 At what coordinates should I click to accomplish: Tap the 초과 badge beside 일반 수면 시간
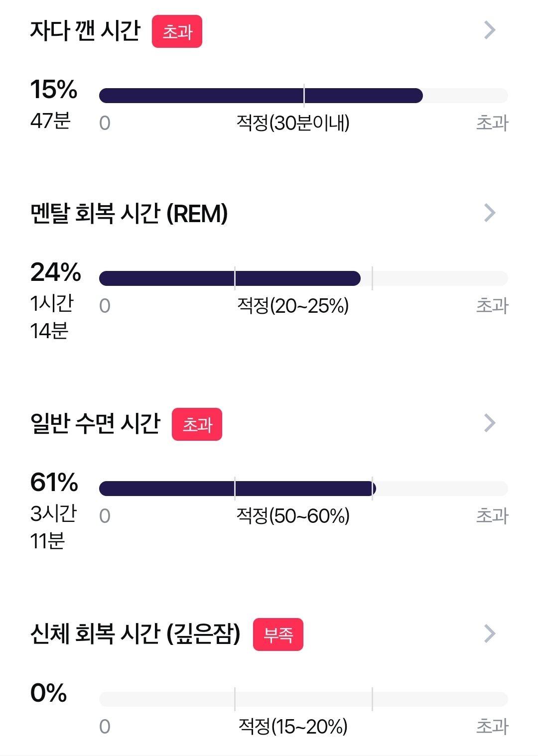pos(197,424)
